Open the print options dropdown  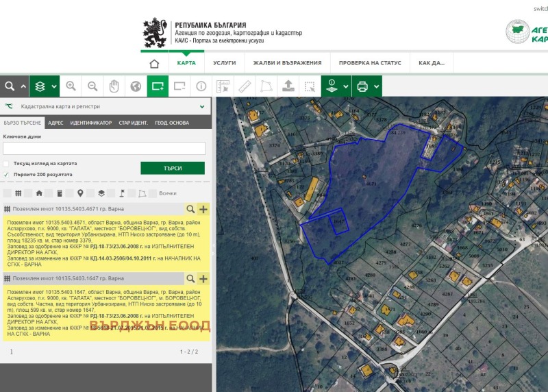(x=377, y=86)
